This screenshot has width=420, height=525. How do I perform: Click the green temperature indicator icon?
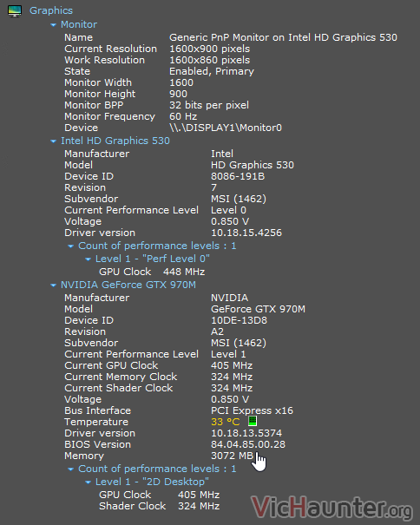tap(253, 421)
